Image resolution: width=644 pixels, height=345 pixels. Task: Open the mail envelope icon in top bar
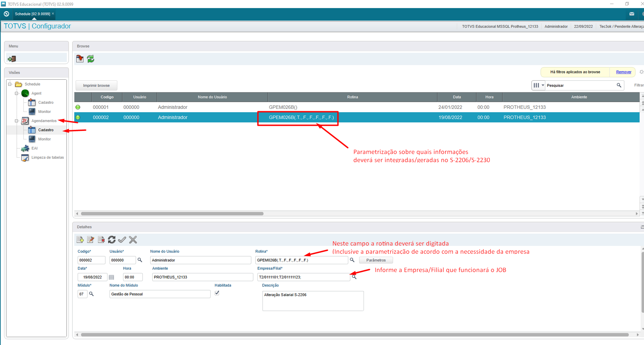click(x=632, y=14)
